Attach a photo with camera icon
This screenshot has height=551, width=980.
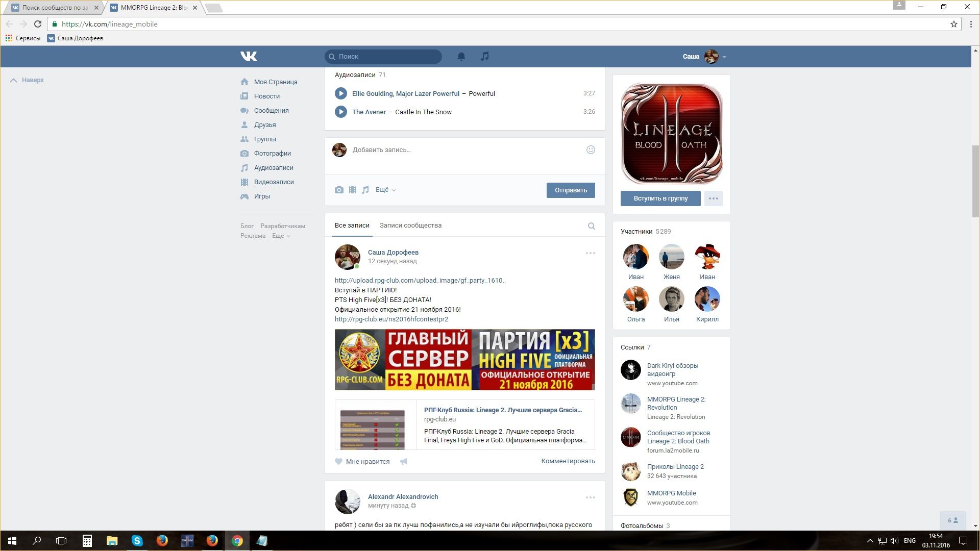pyautogui.click(x=339, y=190)
